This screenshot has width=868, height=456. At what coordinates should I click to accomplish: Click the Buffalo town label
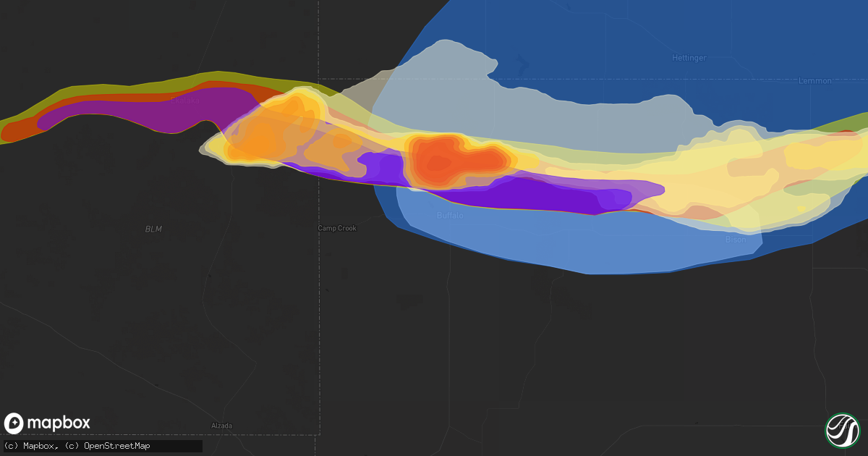coord(450,216)
